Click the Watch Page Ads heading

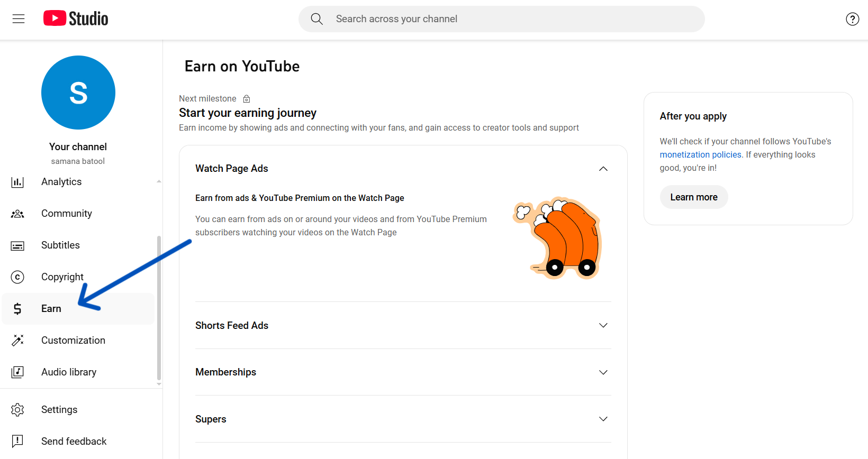pos(232,169)
